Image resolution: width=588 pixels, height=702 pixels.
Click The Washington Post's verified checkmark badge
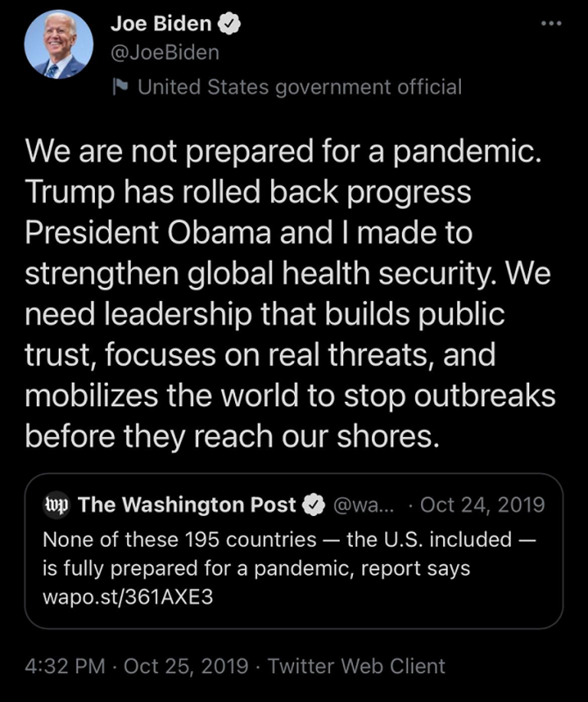314,504
